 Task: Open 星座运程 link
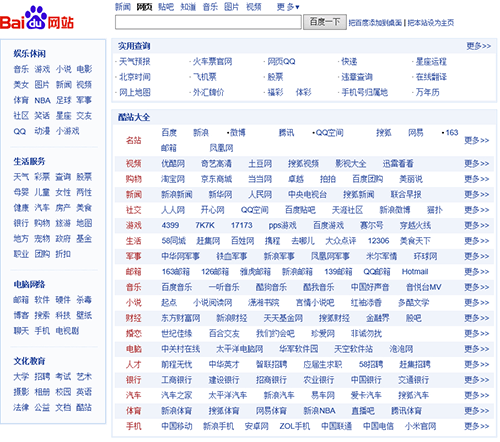pos(431,61)
